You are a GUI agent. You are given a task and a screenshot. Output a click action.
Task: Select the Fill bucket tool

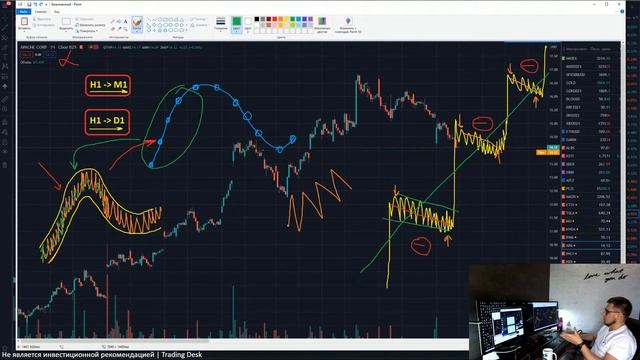click(x=119, y=21)
